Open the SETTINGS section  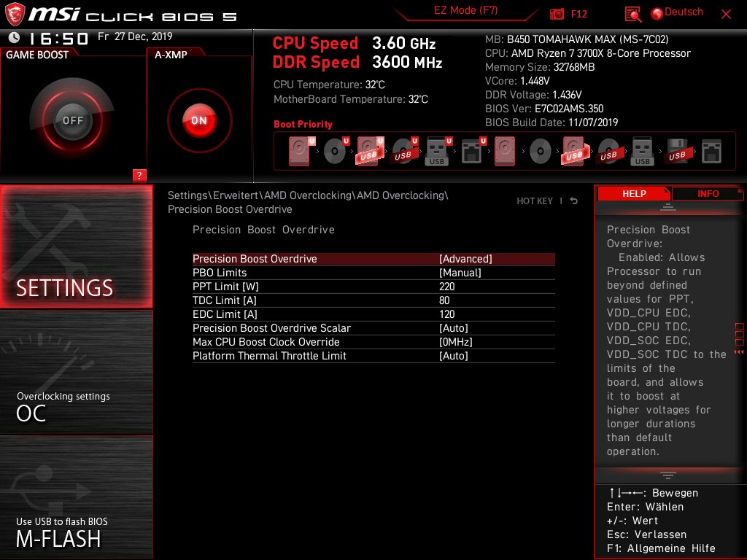point(76,246)
